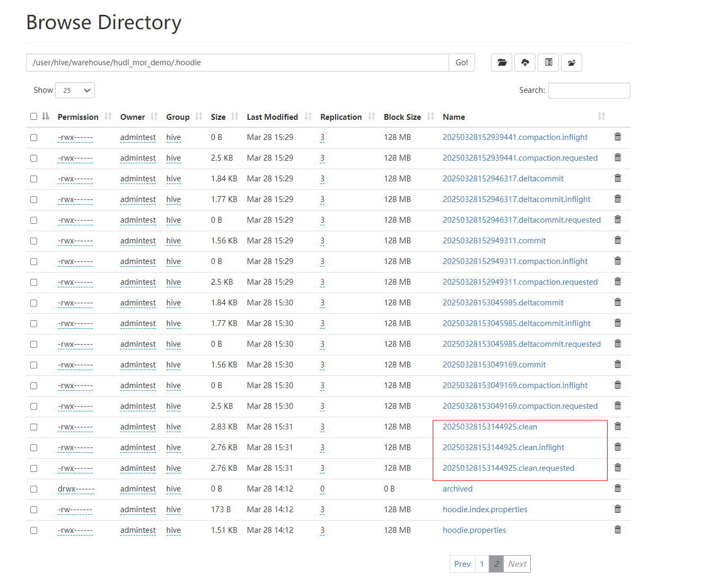This screenshot has width=719, height=588.
Task: Delete hoodie.properties using its trash icon
Action: coord(617,530)
